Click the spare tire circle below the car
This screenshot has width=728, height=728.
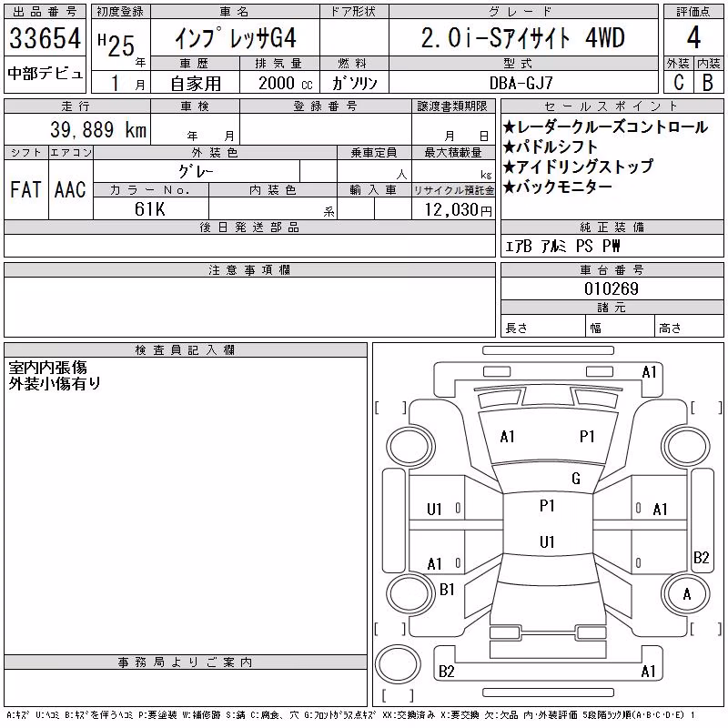coord(398,664)
